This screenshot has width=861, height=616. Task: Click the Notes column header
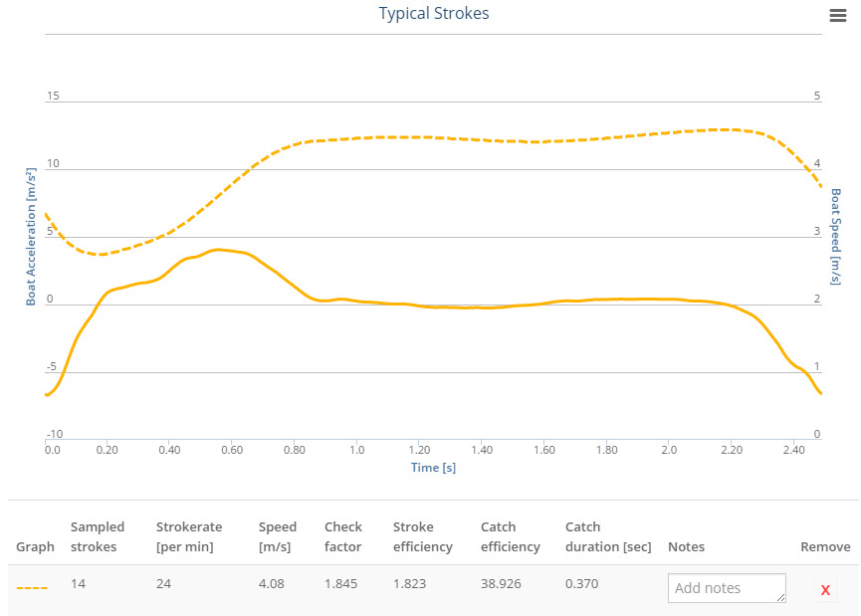(686, 546)
